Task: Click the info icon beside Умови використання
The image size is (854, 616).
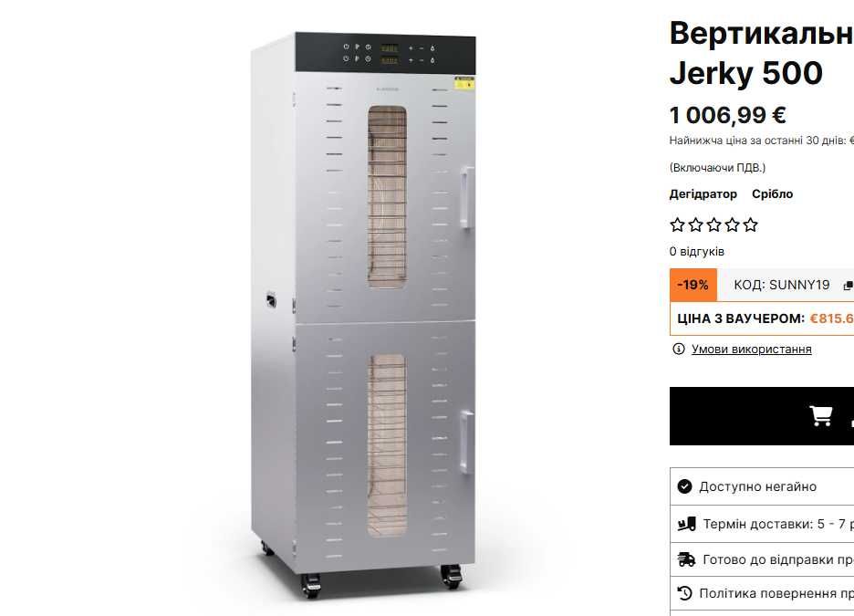Action: coord(678,350)
